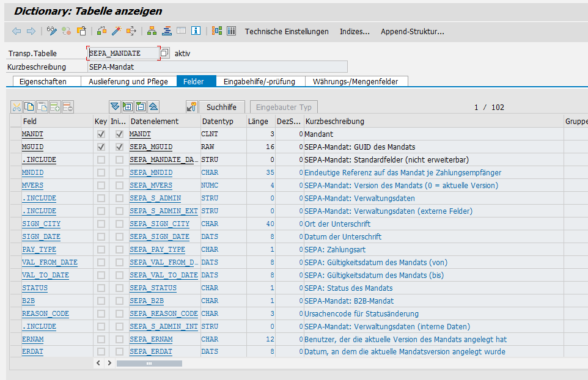Open the where-used list icon
The image size is (588, 380).
[x=131, y=31]
